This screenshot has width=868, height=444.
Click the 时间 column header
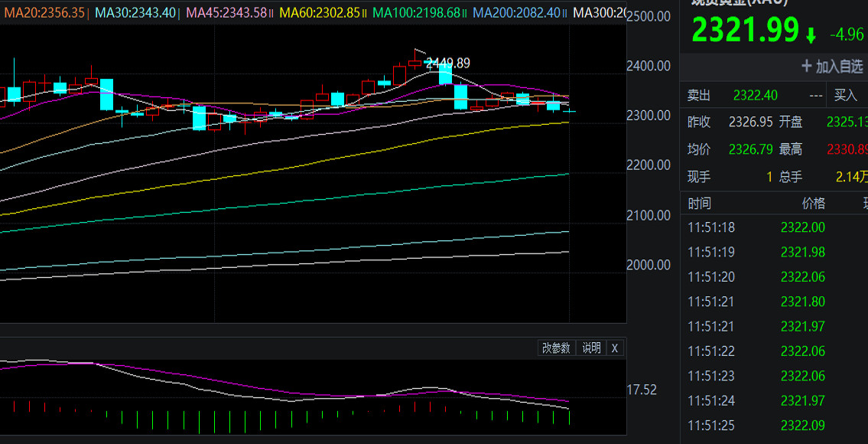point(699,204)
